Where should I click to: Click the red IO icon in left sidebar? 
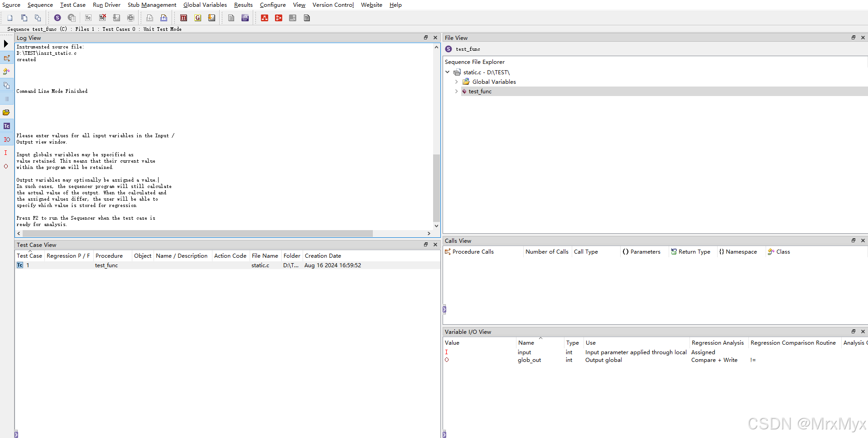click(x=7, y=140)
